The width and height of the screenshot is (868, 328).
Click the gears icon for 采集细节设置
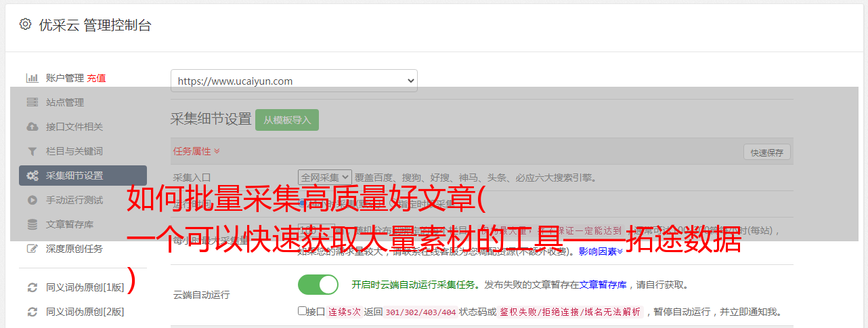tap(32, 176)
